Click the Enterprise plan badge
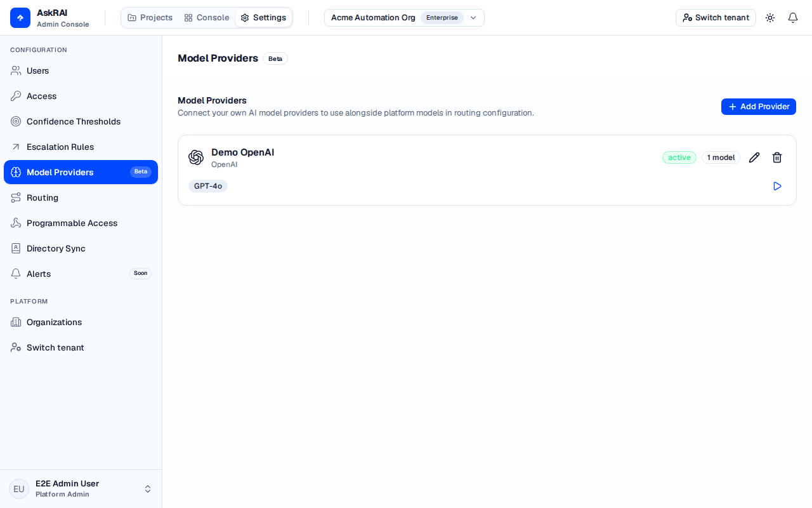Screen dimensions: 812x508 pyautogui.click(x=442, y=18)
